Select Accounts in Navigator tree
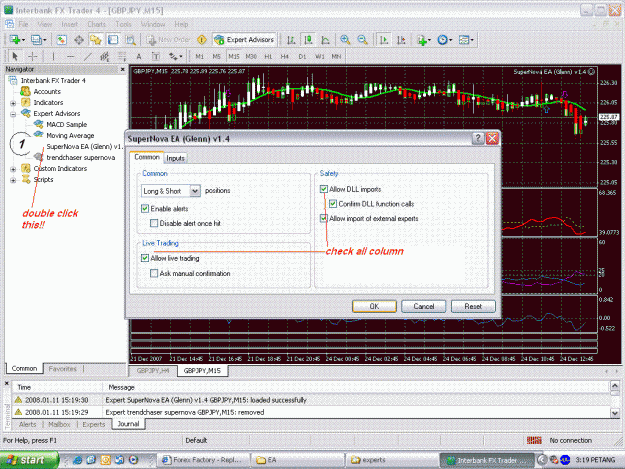 [x=47, y=91]
